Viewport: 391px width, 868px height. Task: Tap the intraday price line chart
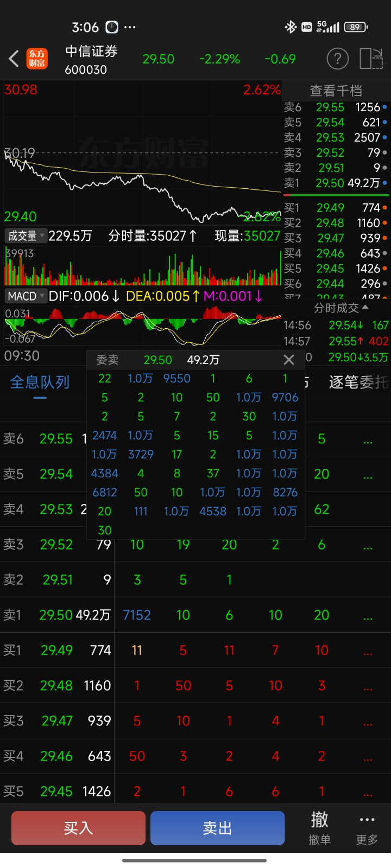(x=142, y=154)
